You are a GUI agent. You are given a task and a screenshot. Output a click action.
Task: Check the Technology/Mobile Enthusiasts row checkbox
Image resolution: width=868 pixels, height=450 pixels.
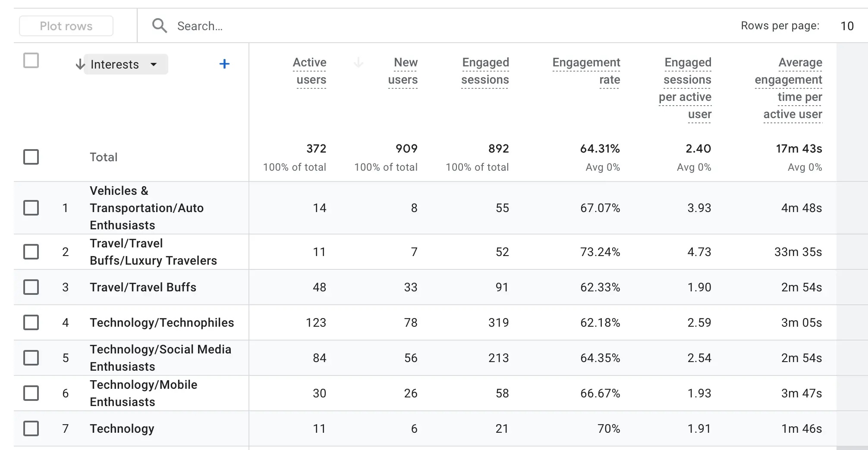point(31,393)
